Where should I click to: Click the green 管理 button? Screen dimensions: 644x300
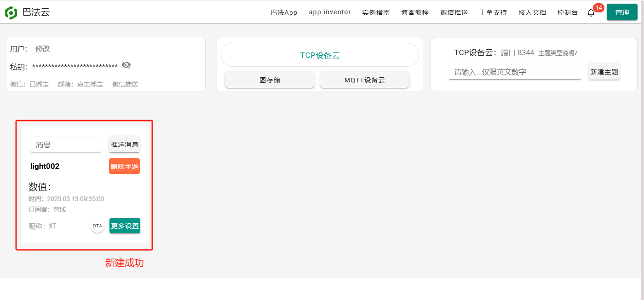[622, 12]
